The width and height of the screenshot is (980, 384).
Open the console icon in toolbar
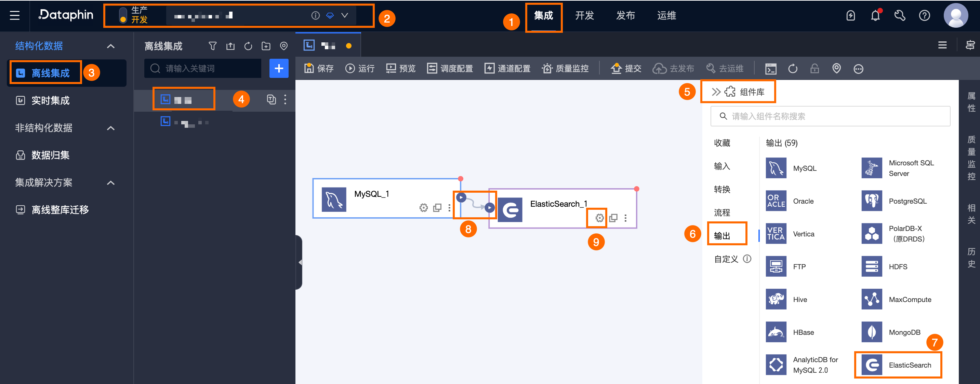pyautogui.click(x=771, y=69)
